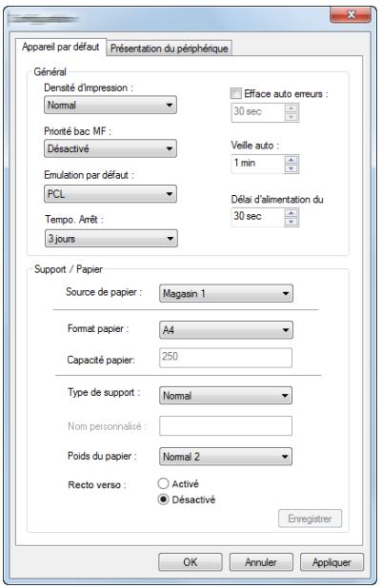Click the OK button
382x588 pixels.
191,561
